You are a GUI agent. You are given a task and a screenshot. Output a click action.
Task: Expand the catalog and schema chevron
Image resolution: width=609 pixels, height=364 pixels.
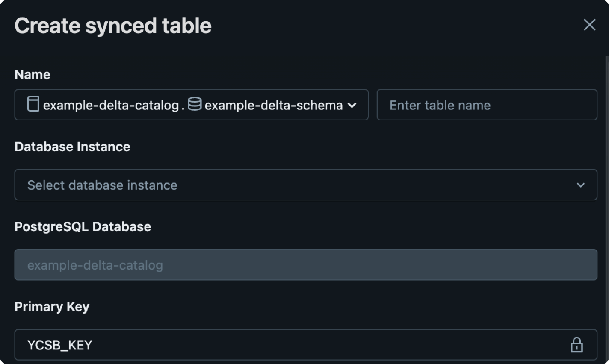click(x=352, y=105)
